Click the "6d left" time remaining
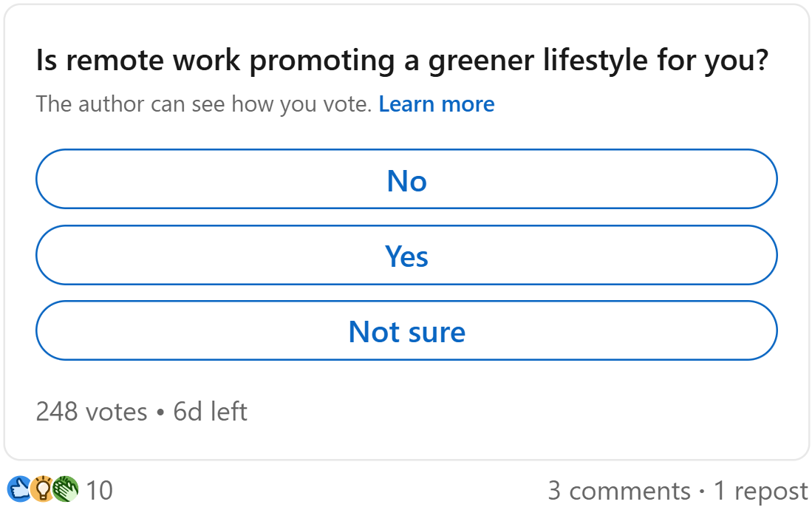This screenshot has width=812, height=510. pos(210,411)
